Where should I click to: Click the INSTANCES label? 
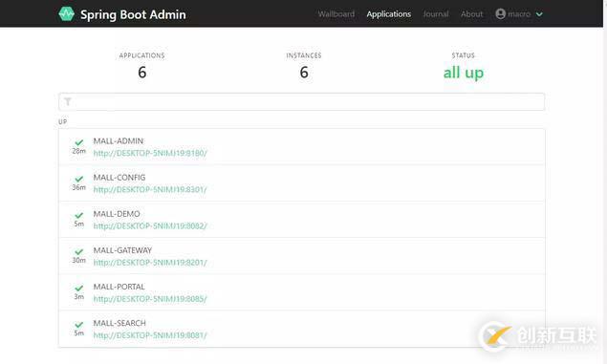[x=304, y=55]
